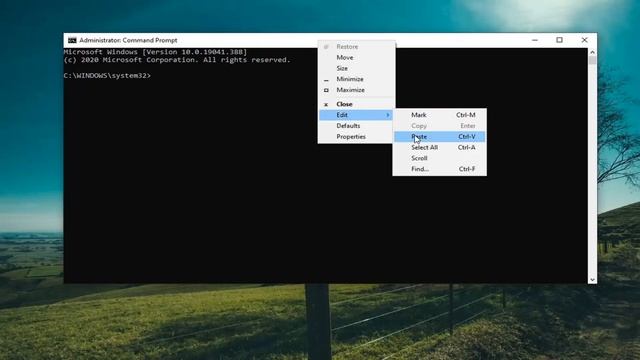Choose Scroll in the Edit submenu
Screen dimensions: 640x360
coord(440,158)
